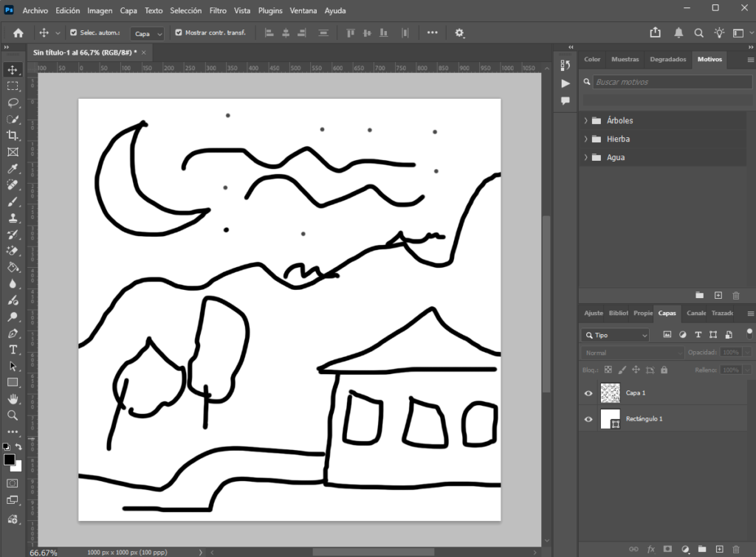Delete layer using trash icon in Capas panel
Viewport: 756px width, 557px height.
(735, 549)
